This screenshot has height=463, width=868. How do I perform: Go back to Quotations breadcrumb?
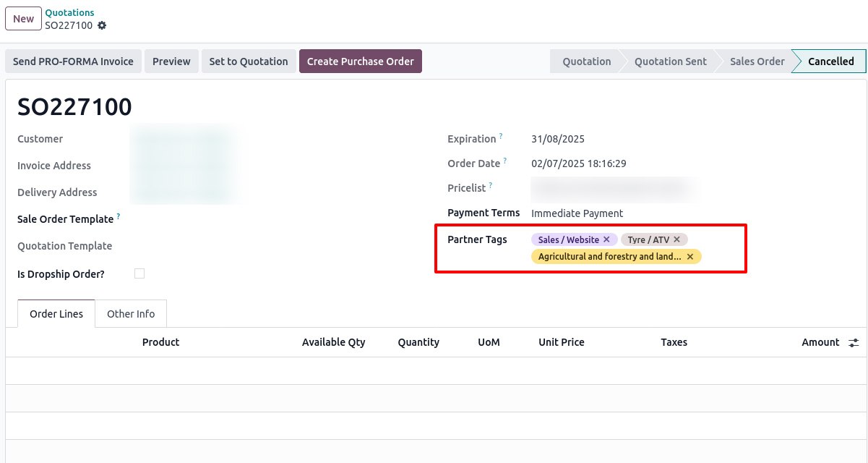pos(69,12)
